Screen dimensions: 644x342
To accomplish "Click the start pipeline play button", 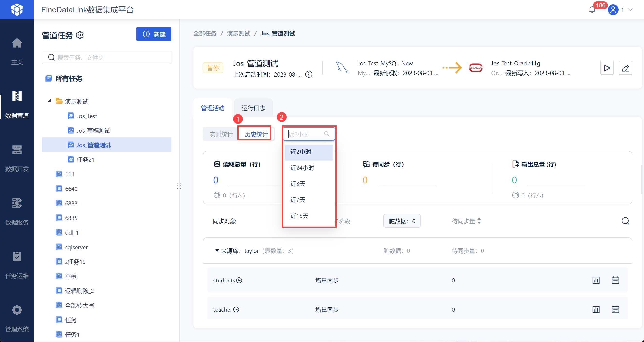I will (607, 68).
